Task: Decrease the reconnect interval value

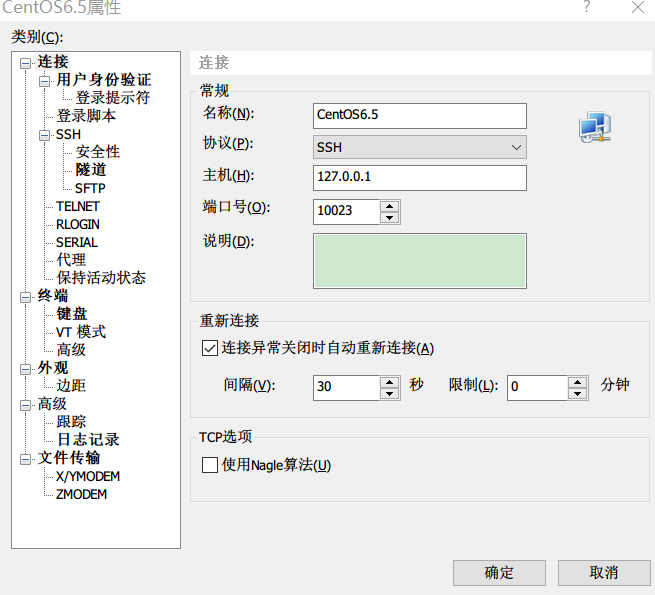Action: point(390,394)
